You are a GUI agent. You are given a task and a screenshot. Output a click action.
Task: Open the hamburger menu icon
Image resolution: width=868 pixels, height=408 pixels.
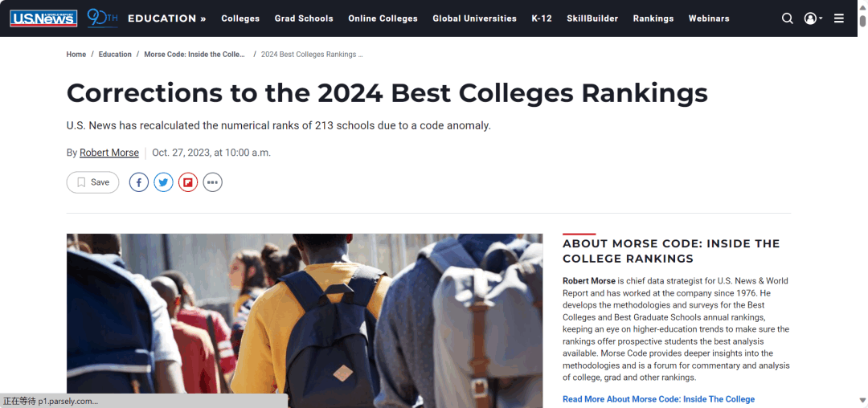(839, 18)
